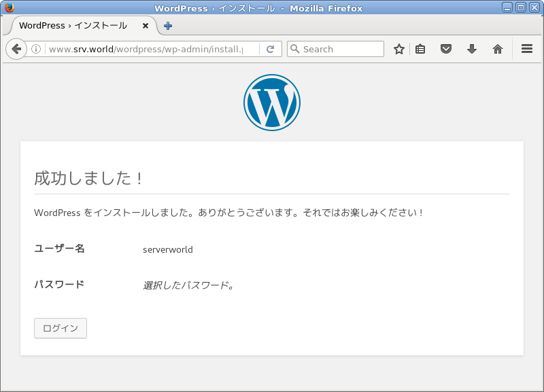544x392 pixels.
Task: Click the WordPress をインストールしました message
Action: tap(229, 213)
